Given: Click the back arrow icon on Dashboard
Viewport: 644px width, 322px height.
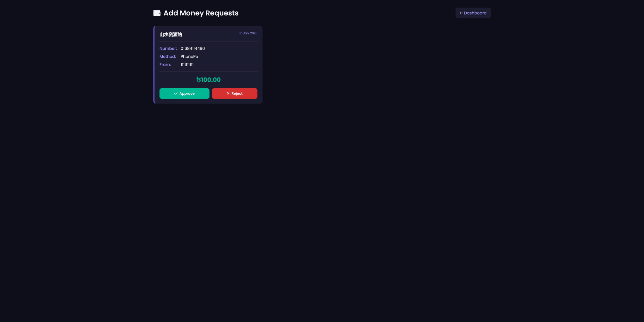Looking at the screenshot, I should [461, 13].
